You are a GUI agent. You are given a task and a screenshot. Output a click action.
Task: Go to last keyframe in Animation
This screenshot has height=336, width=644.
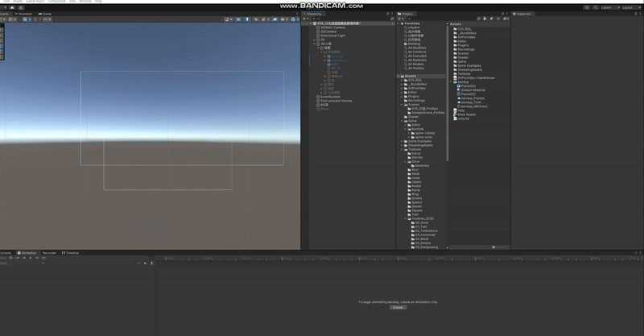44,258
